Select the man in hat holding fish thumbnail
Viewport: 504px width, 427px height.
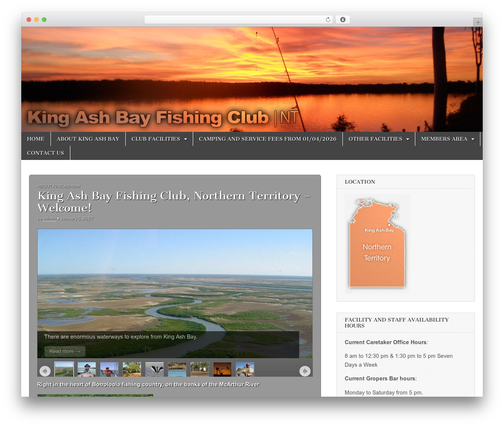(87, 369)
